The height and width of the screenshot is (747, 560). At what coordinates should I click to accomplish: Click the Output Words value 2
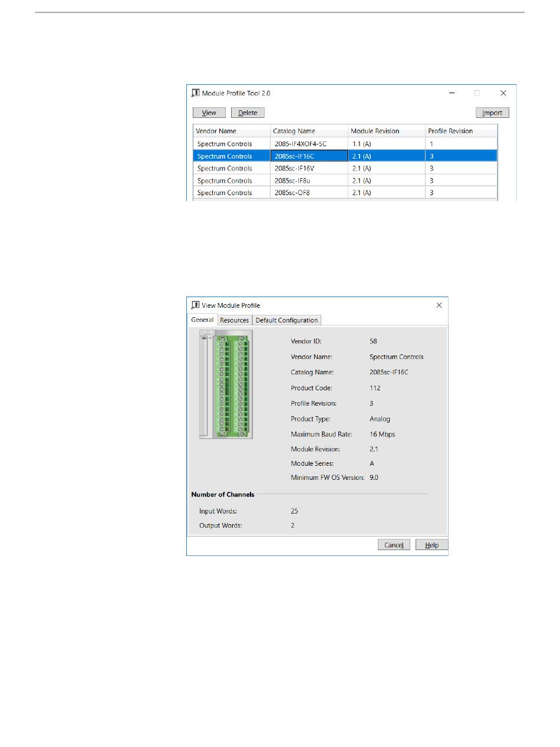tap(293, 525)
